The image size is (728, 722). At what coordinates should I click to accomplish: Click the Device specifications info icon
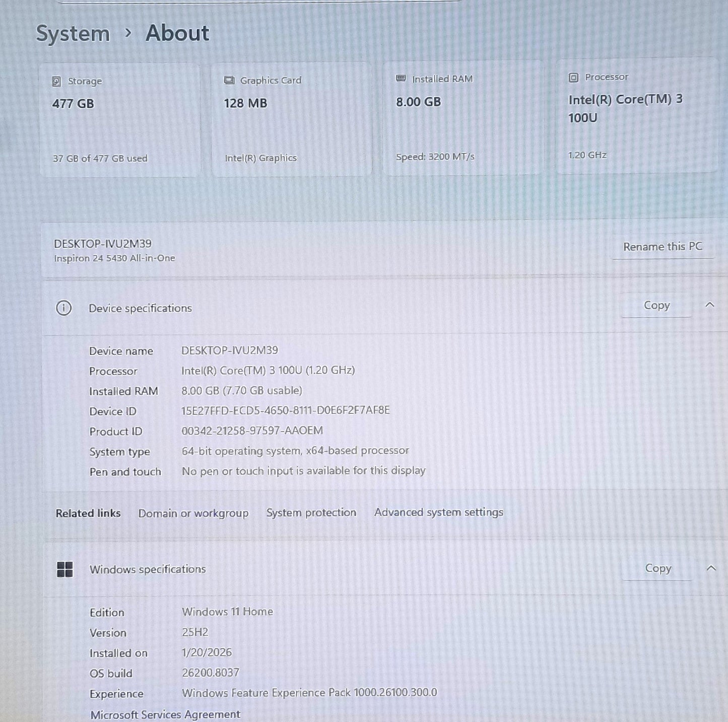point(63,308)
